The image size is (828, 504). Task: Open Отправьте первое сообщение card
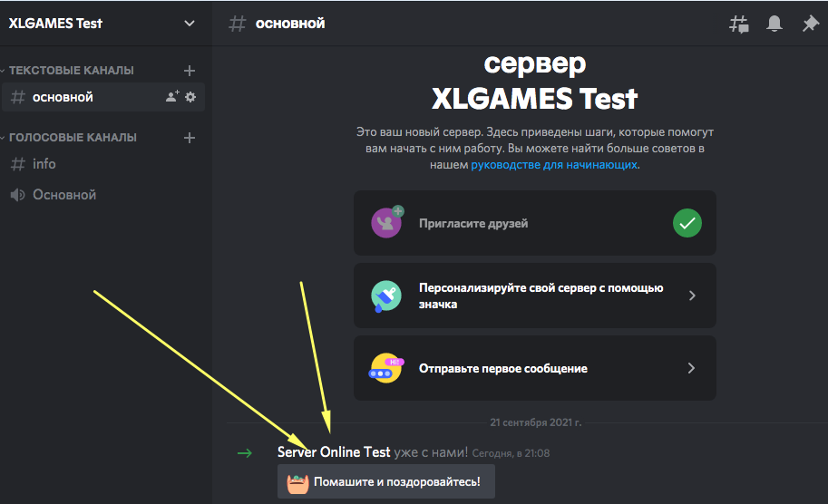[535, 368]
